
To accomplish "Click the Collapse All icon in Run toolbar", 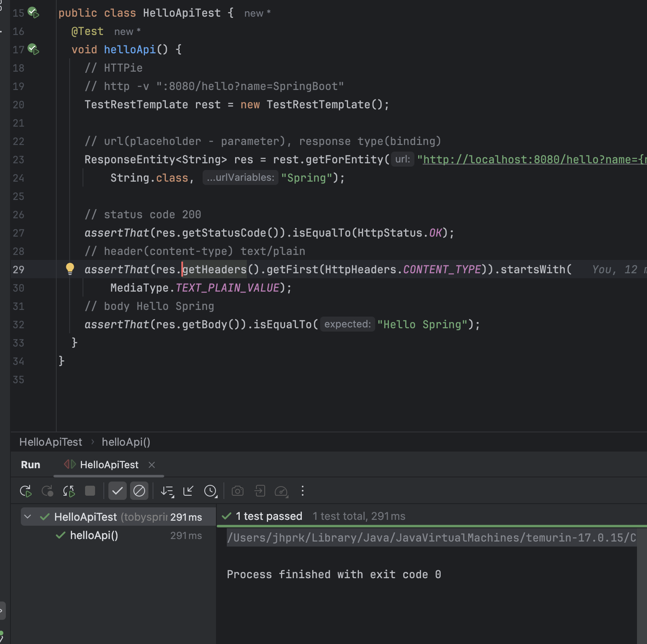I will pyautogui.click(x=188, y=491).
